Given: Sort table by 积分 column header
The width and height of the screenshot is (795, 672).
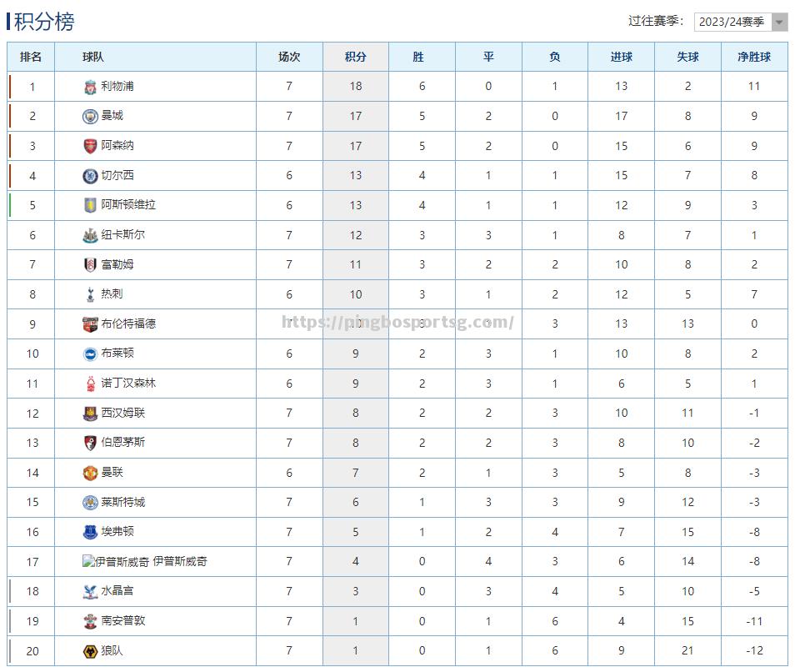Looking at the screenshot, I should click(x=356, y=57).
